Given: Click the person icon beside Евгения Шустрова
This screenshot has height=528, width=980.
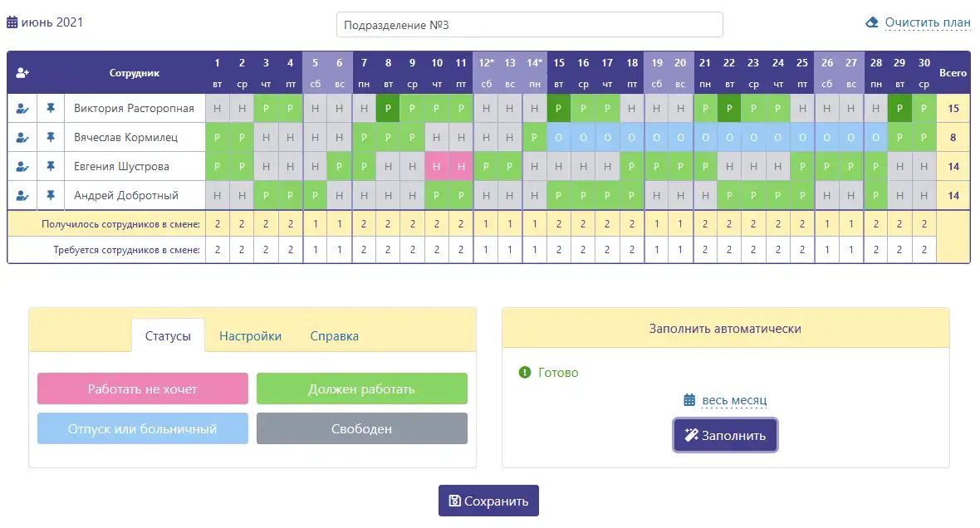Looking at the screenshot, I should (23, 166).
